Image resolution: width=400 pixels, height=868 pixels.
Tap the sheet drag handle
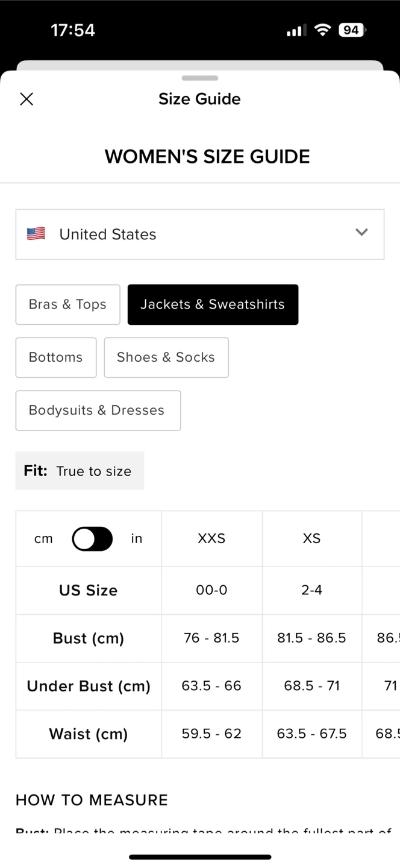(x=199, y=78)
